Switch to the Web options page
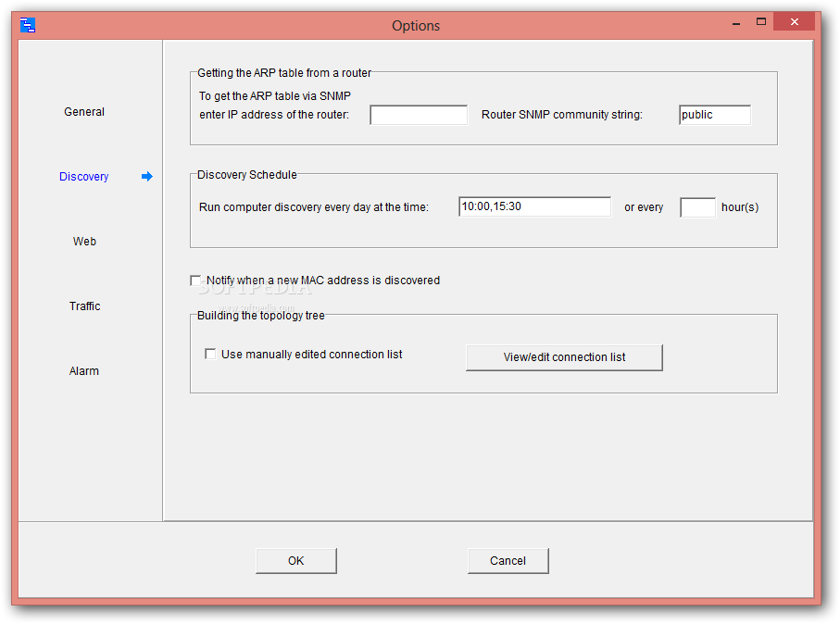Screen dimensions: 840x624 (x=84, y=242)
